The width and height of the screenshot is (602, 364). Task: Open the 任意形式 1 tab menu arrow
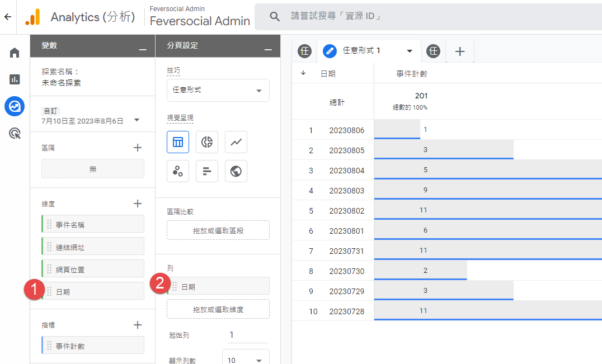coord(410,51)
